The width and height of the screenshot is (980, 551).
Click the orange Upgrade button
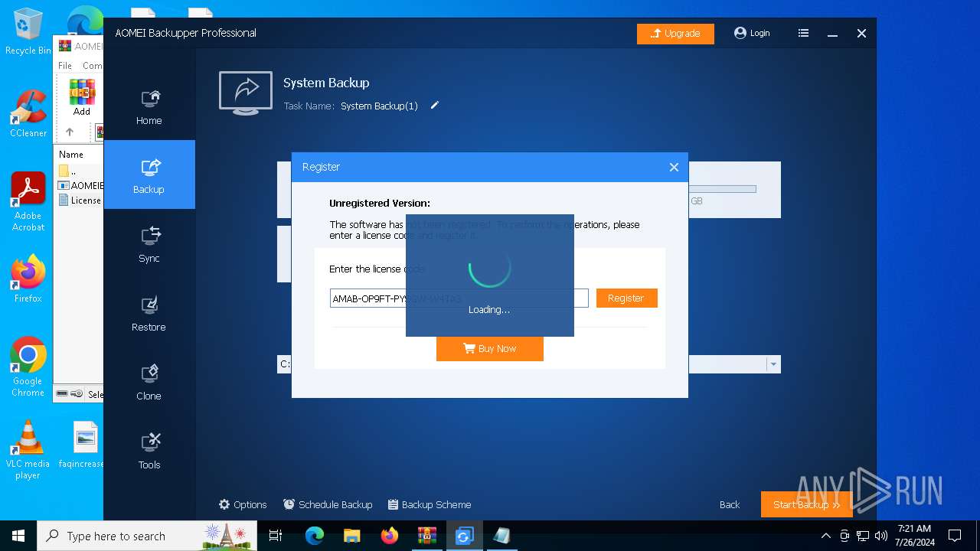click(x=675, y=34)
